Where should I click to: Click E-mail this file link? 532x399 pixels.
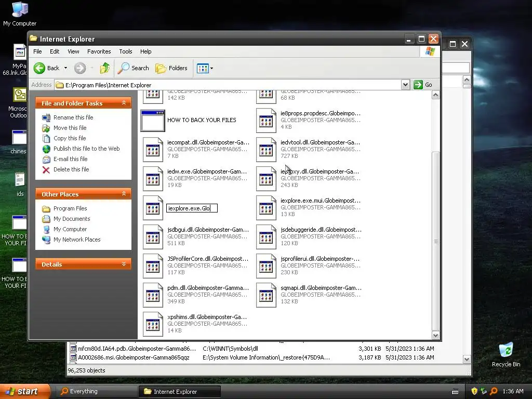pyautogui.click(x=71, y=159)
